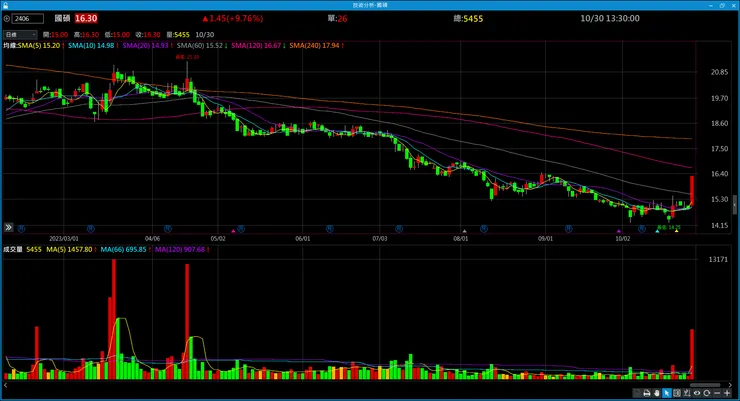This screenshot has width=740, height=401.
Task: Open the 日線 period dropdown
Action: [x=20, y=35]
